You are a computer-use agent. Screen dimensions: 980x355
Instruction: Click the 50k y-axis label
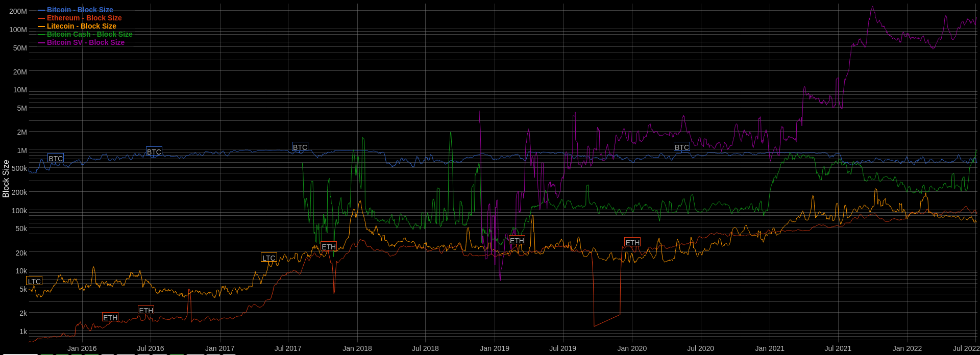click(x=21, y=229)
